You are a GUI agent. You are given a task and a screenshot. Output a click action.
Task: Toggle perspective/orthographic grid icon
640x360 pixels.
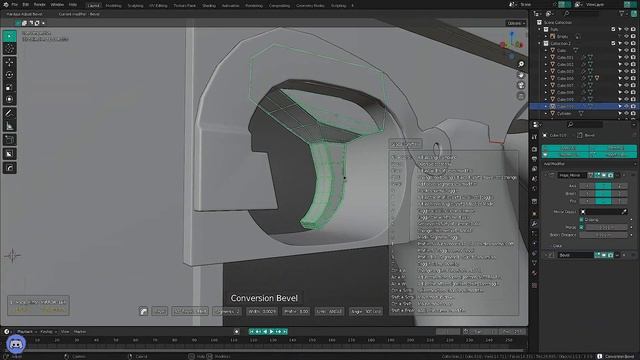coord(521,96)
